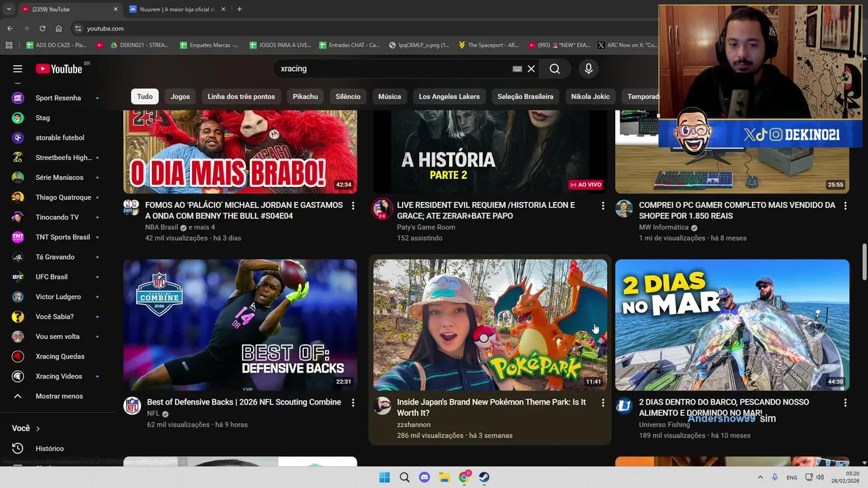Open Paty's Game Room channel avatar
868x488 pixels.
pyautogui.click(x=382, y=209)
